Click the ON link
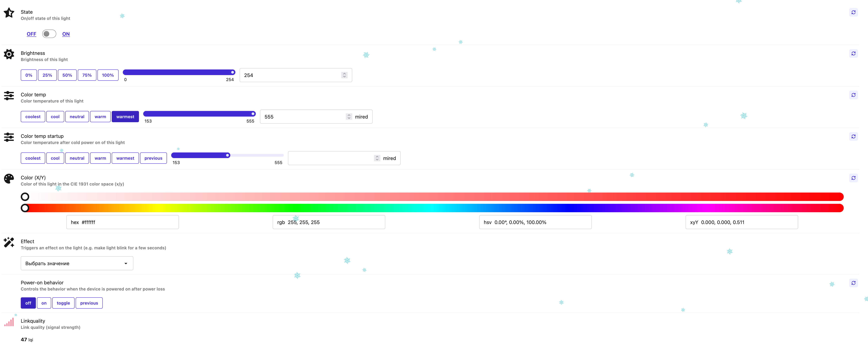 (66, 34)
